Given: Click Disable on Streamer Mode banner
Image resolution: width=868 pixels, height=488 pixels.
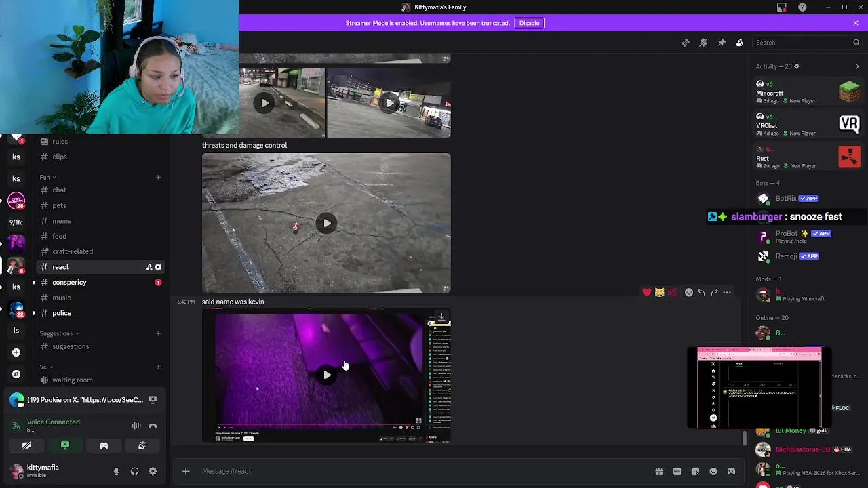Looking at the screenshot, I should tap(529, 23).
